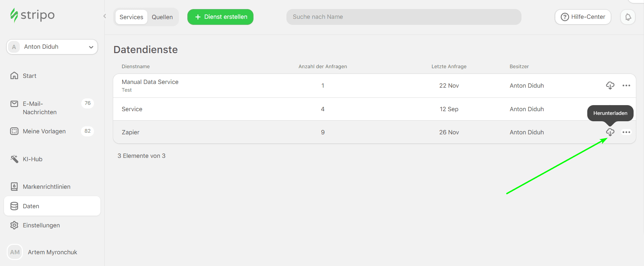Viewport: 644px width, 266px height.
Task: Go to Markenrichtlinien page
Action: [x=46, y=187]
